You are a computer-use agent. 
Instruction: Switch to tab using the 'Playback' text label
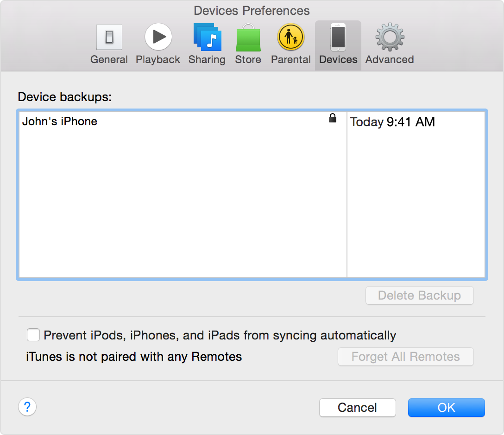pos(158,60)
